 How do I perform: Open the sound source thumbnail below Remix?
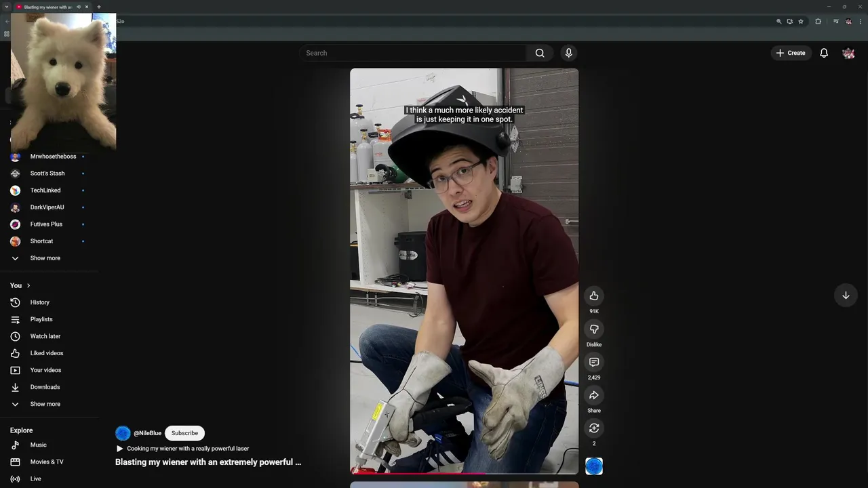tap(594, 466)
